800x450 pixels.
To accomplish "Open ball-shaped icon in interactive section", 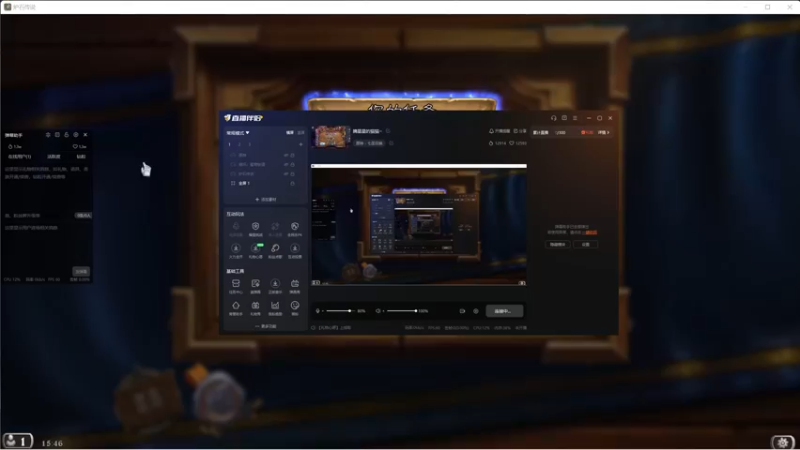I will 295,227.
